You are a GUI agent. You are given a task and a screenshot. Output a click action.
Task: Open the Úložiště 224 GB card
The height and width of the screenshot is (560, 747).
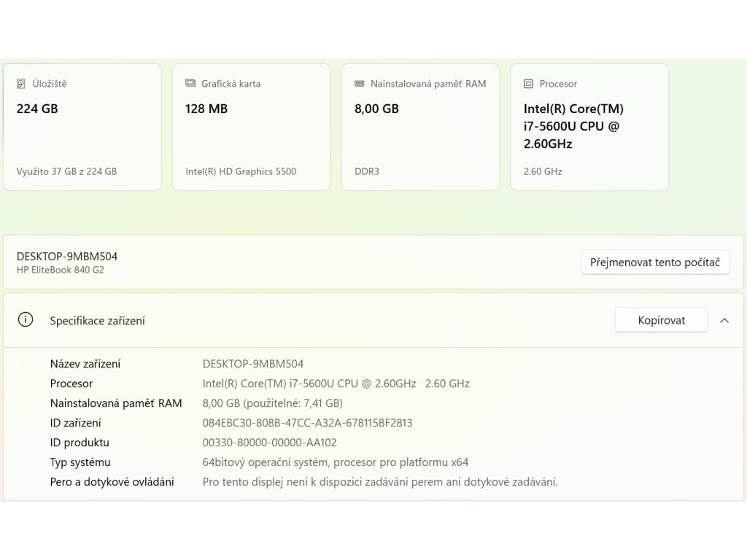[x=82, y=127]
